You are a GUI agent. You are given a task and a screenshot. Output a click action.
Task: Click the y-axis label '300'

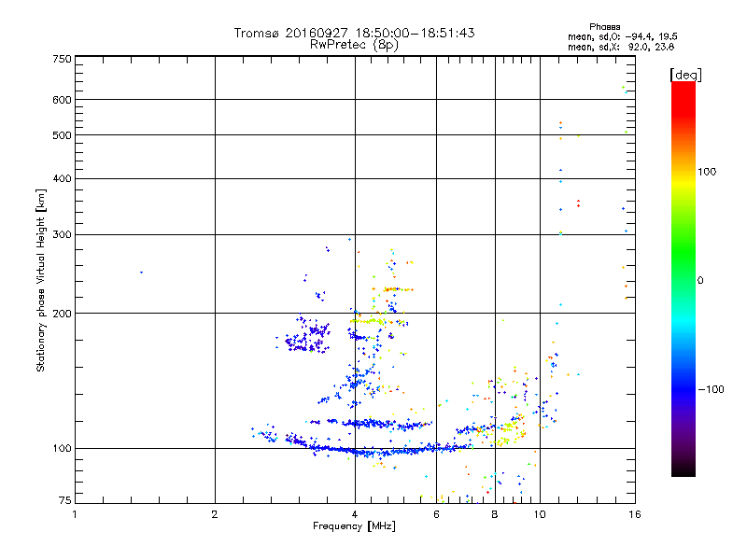(62, 235)
